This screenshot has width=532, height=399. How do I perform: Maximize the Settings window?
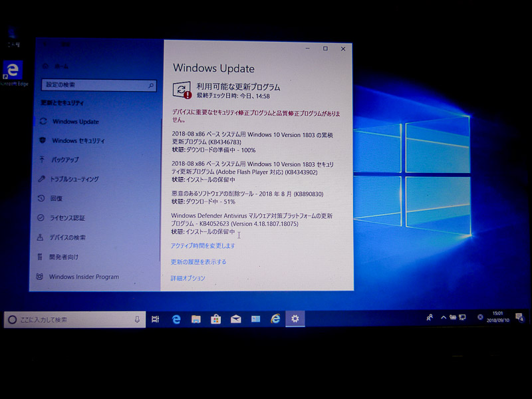click(x=325, y=49)
